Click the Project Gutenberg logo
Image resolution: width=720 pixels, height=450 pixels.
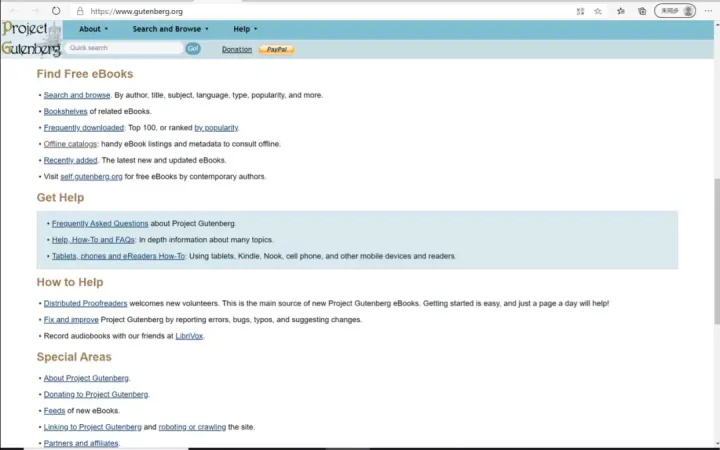pyautogui.click(x=31, y=39)
